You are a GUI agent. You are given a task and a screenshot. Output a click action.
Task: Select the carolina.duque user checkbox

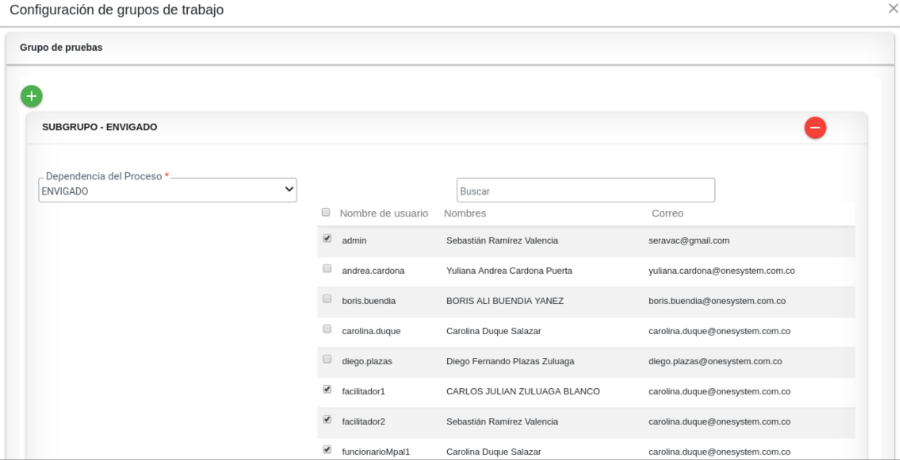pos(327,329)
